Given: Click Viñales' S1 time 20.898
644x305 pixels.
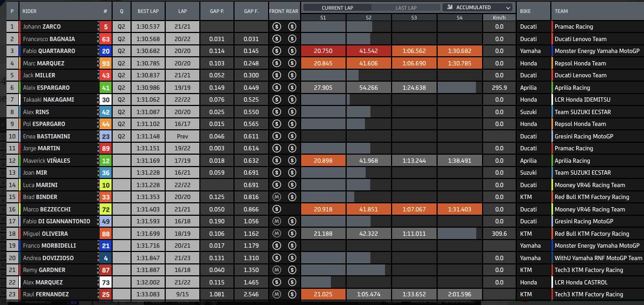Looking at the screenshot, I should (x=323, y=161).
